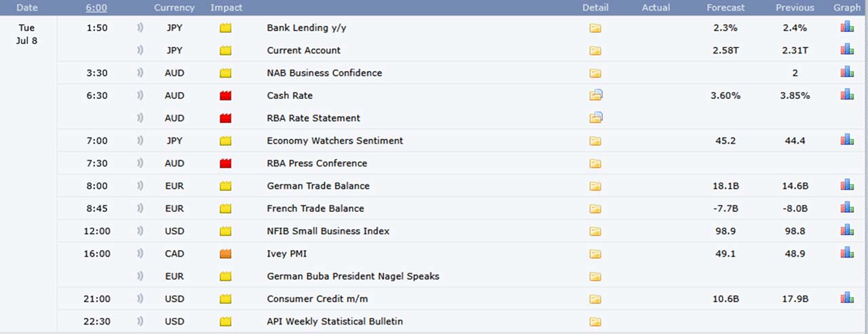Image resolution: width=868 pixels, height=334 pixels.
Task: Toggle sound alert for 1:50 Bank Lending
Action: point(140,28)
